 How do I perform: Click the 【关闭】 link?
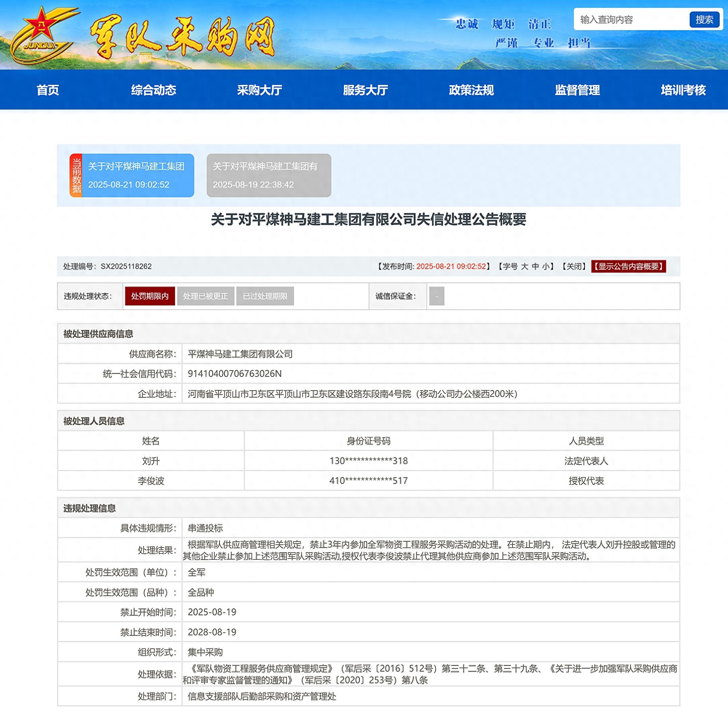574,266
